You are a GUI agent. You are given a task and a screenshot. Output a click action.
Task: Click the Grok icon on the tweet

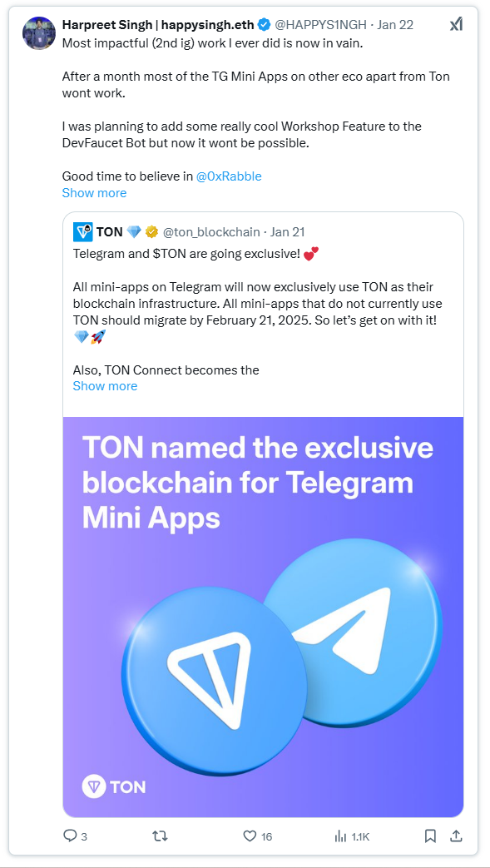coord(455,24)
